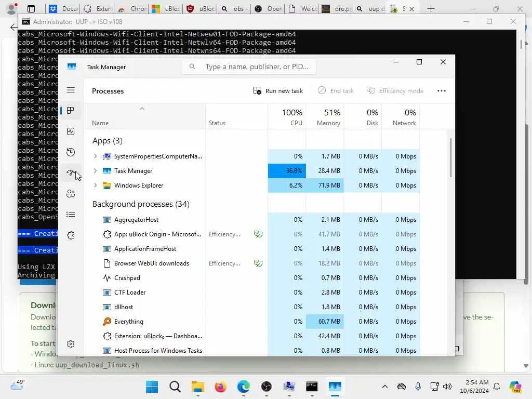Switch to the obs browser tab
Image resolution: width=532 pixels, height=399 pixels.
coord(235,9)
